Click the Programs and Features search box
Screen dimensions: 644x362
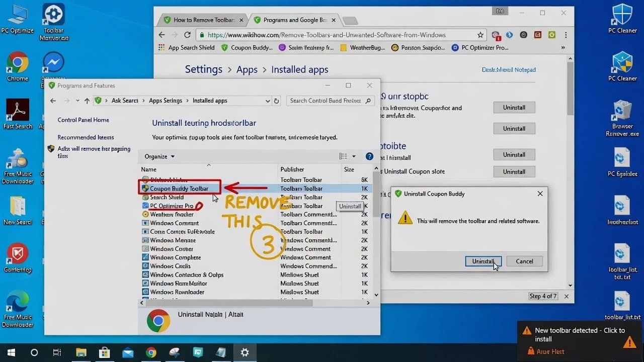tap(330, 101)
